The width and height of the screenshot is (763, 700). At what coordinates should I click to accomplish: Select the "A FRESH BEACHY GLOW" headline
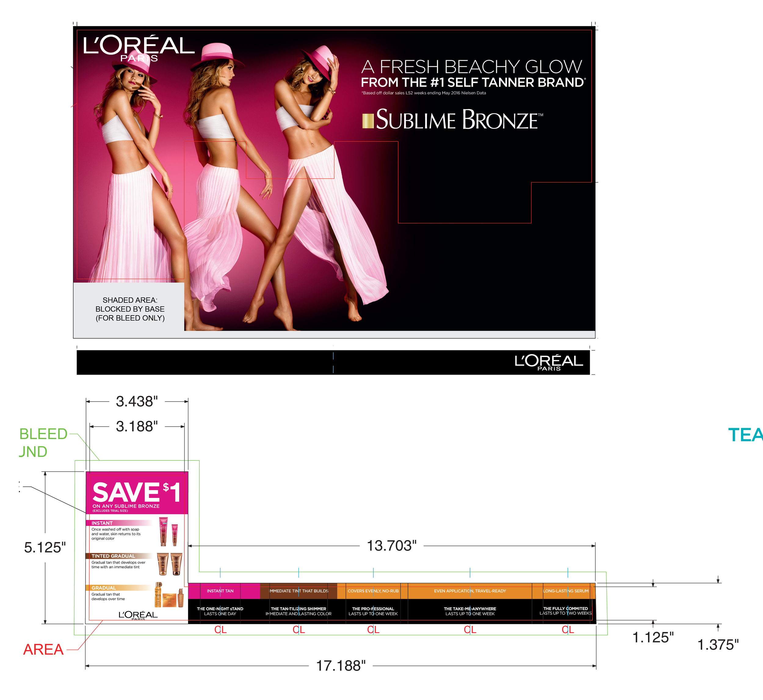point(471,67)
